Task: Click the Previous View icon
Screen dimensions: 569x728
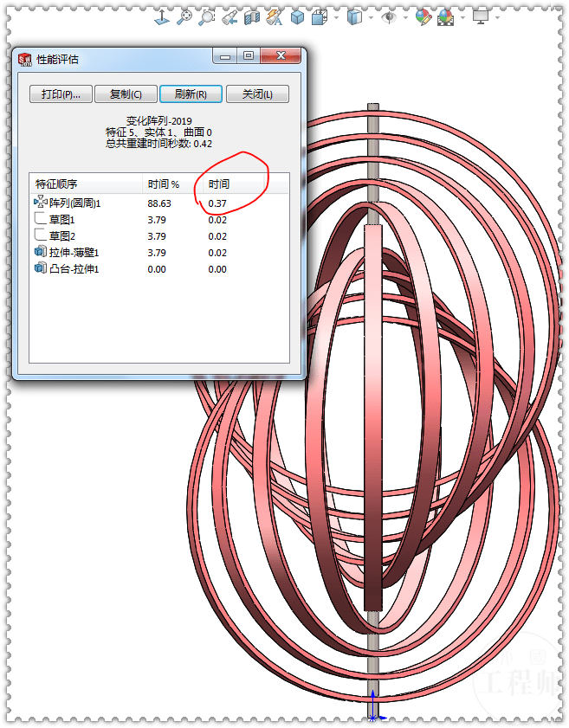Action: 230,17
